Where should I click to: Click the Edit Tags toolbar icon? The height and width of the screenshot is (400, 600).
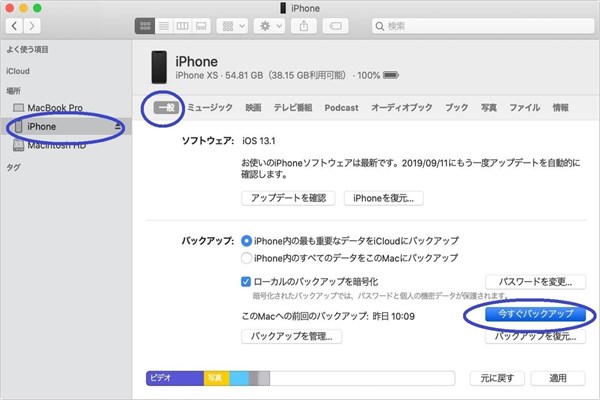point(335,26)
